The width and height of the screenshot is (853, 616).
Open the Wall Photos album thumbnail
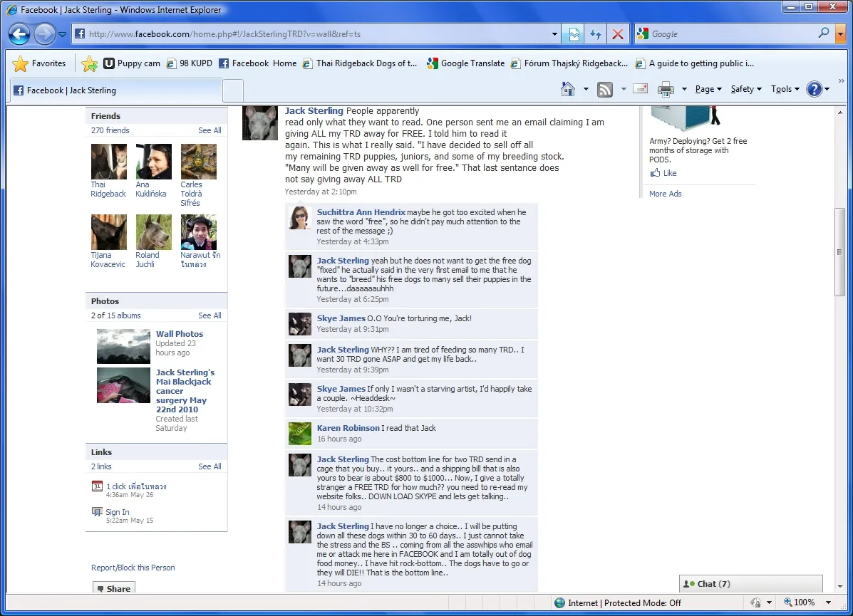[x=123, y=346]
